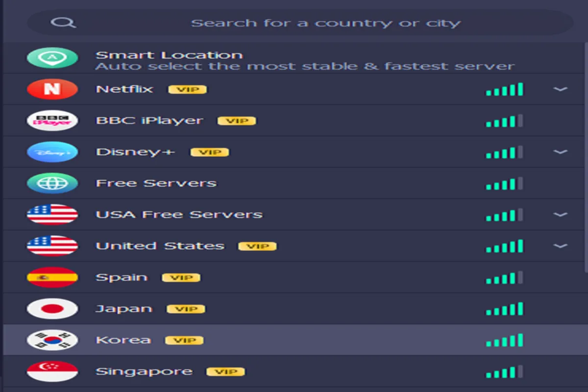
Task: Click the Disney+ signal strength bars
Action: tap(505, 152)
